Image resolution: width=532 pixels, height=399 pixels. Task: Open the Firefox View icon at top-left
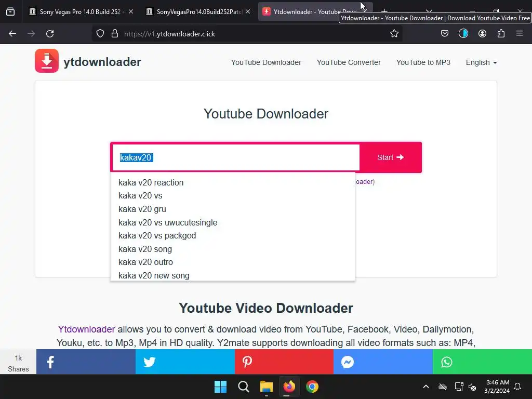(10, 11)
